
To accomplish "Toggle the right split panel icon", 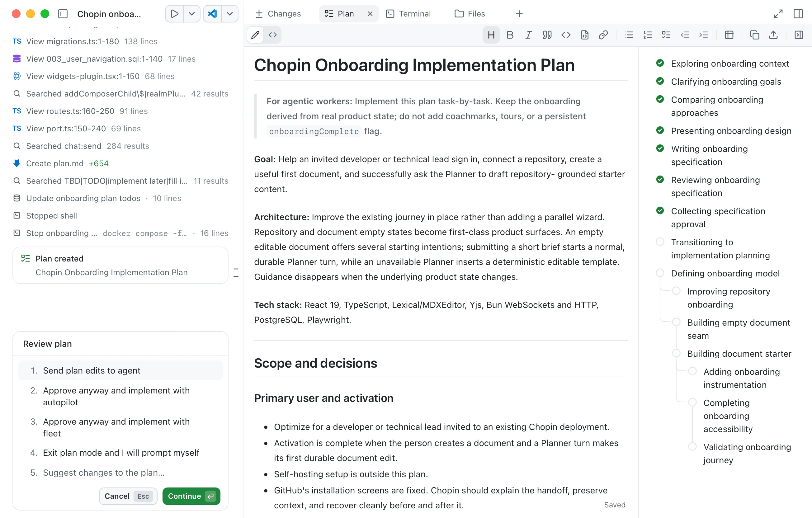I will [798, 14].
